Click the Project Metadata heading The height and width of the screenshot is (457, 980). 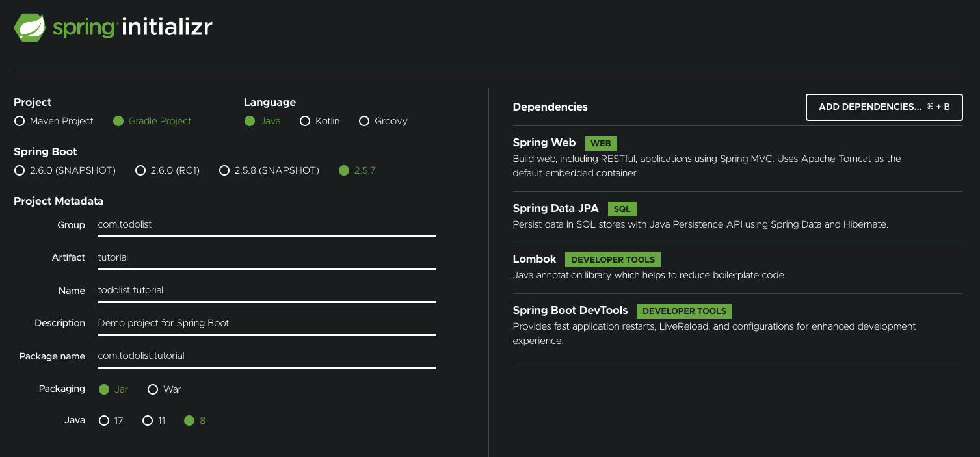(x=59, y=202)
